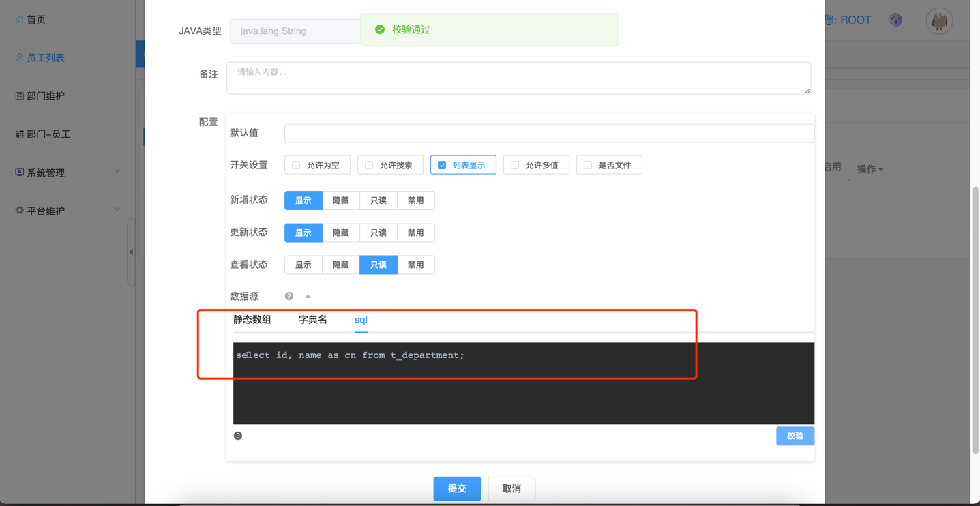Screen dimensions: 980x506
Task: Click the 校验 button
Action: tap(795, 436)
